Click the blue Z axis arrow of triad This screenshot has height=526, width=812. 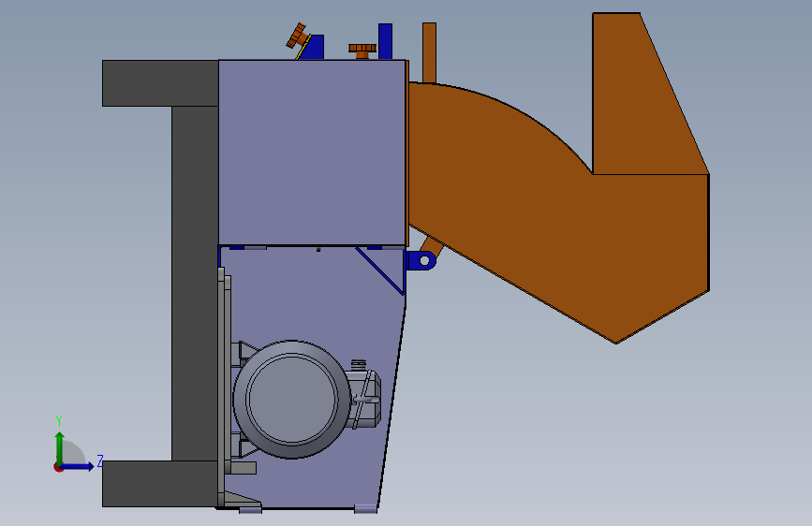click(79, 466)
